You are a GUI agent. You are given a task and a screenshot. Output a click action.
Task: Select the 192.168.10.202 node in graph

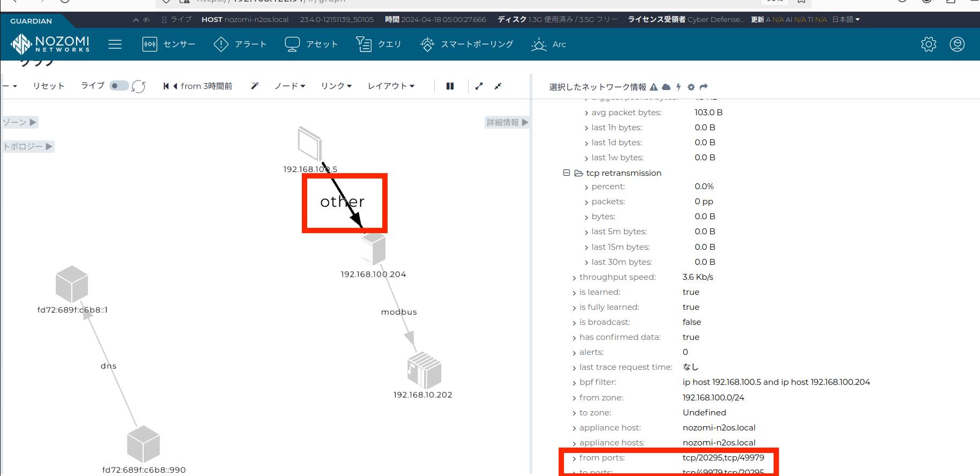click(x=424, y=370)
